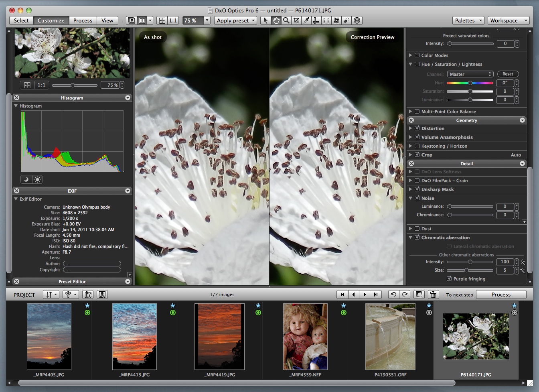
Task: Click the Reset button in Hue settings
Action: (508, 74)
